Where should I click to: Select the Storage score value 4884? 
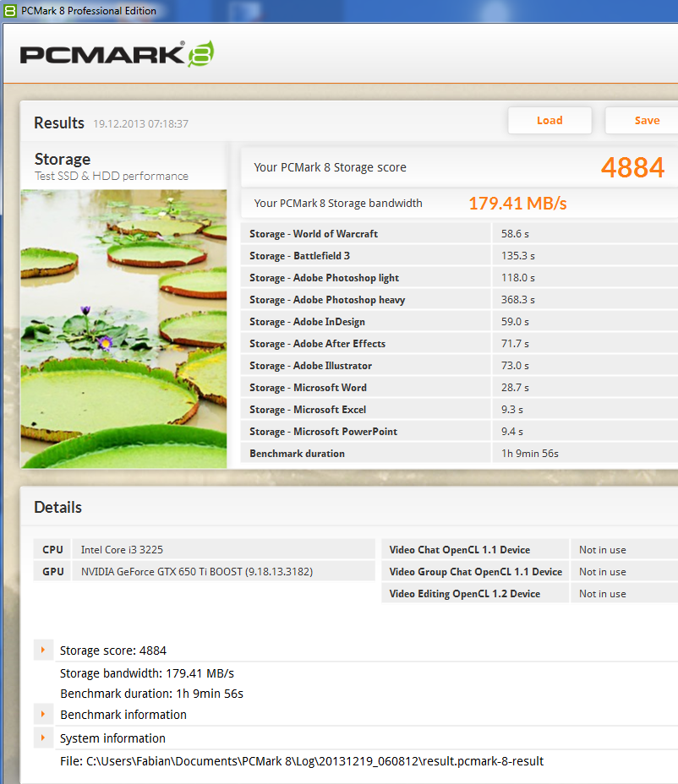tap(632, 167)
